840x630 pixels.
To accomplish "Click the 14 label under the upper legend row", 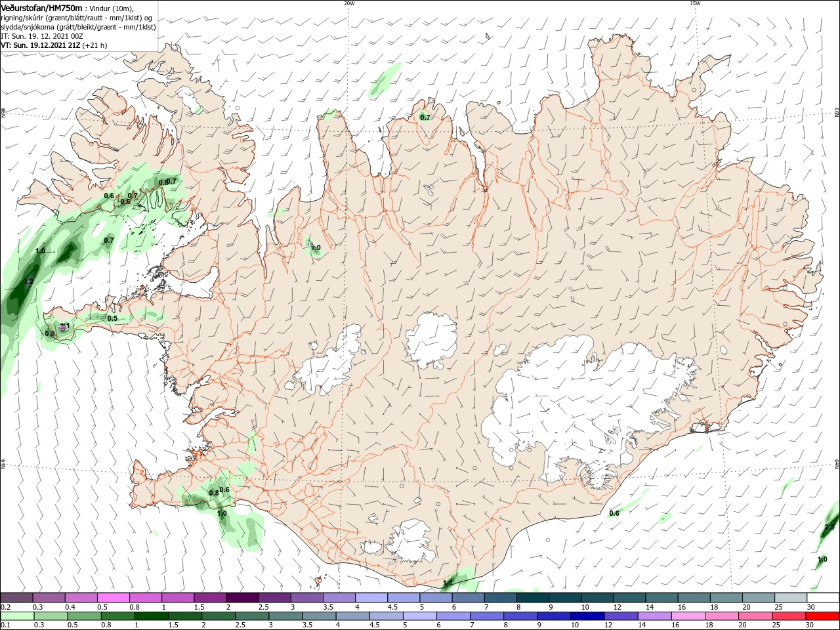I will click(650, 607).
